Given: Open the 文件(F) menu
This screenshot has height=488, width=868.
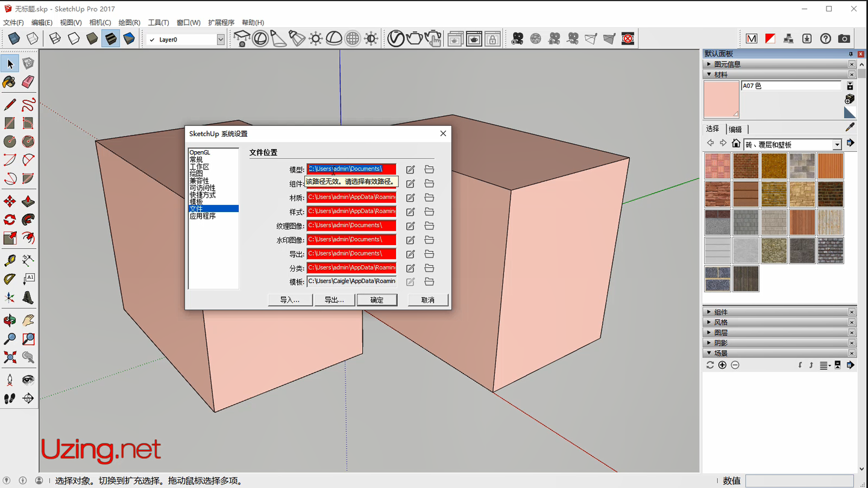Looking at the screenshot, I should point(13,22).
